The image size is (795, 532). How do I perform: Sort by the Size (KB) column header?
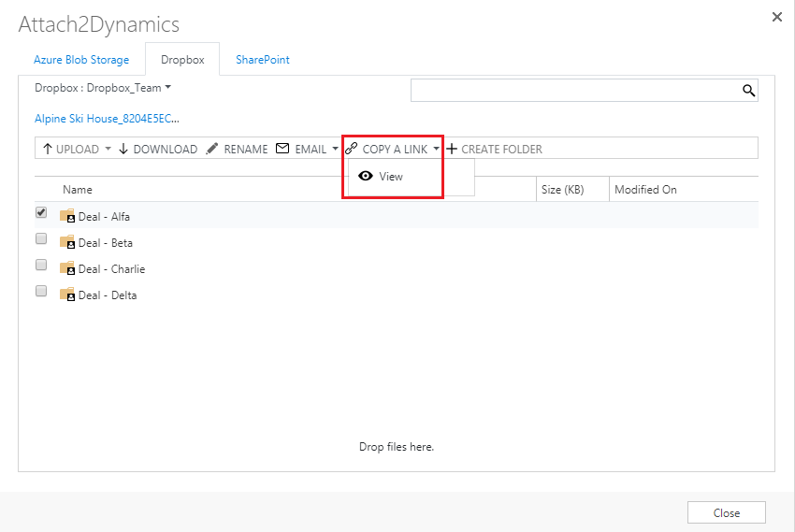click(563, 190)
